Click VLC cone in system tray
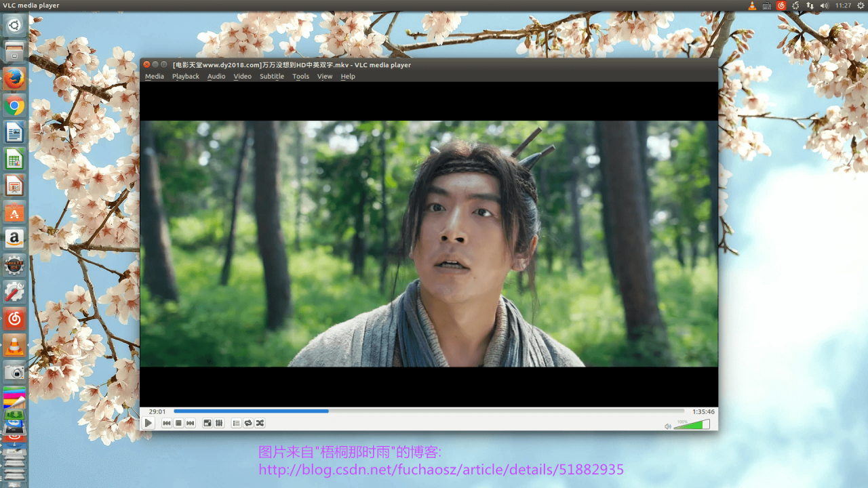The height and width of the screenshot is (488, 868). pyautogui.click(x=751, y=5)
